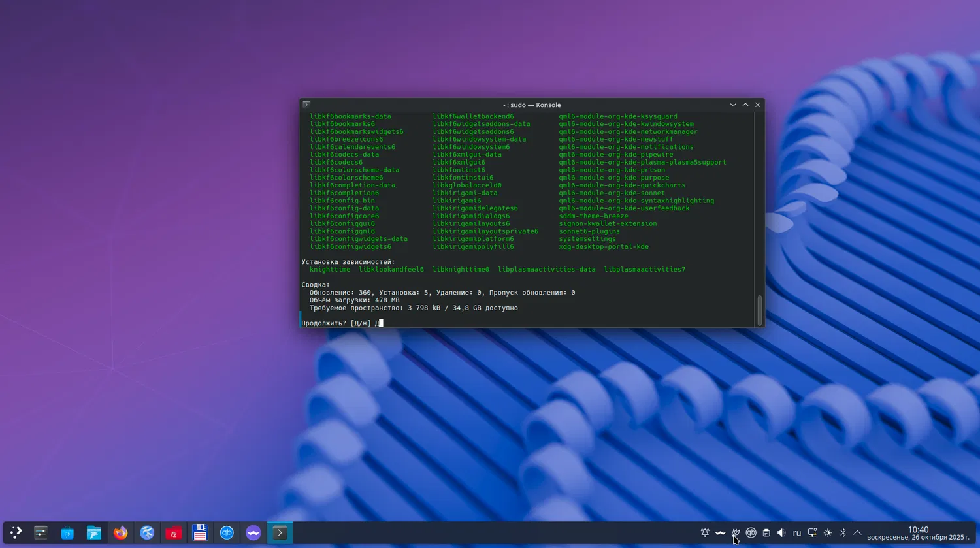The height and width of the screenshot is (548, 980).
Task: Click package name "libkf6colorscheme-data"
Action: [354, 170]
